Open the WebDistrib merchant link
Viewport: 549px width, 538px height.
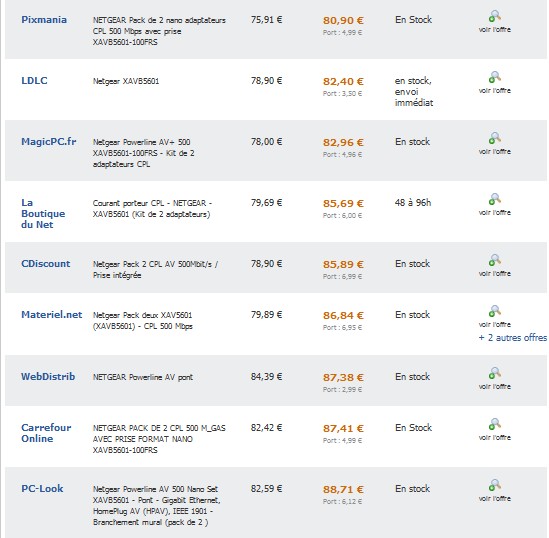48,377
